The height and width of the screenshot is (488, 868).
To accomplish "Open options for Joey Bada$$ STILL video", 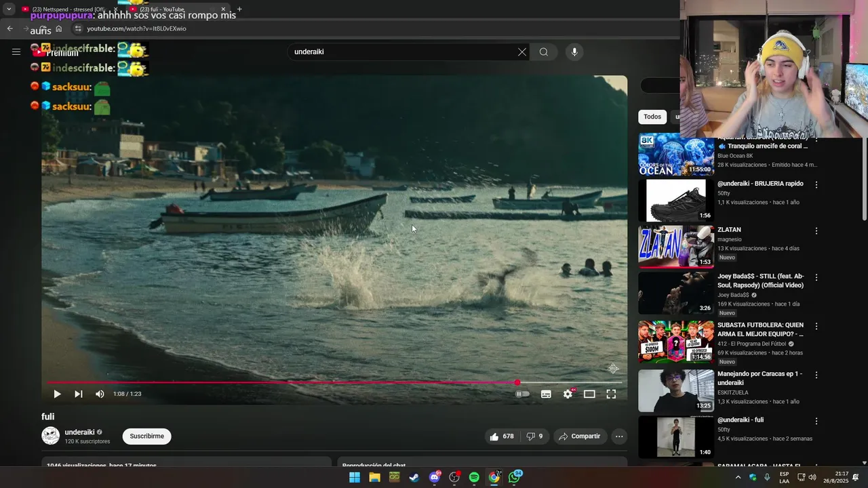I will [816, 277].
